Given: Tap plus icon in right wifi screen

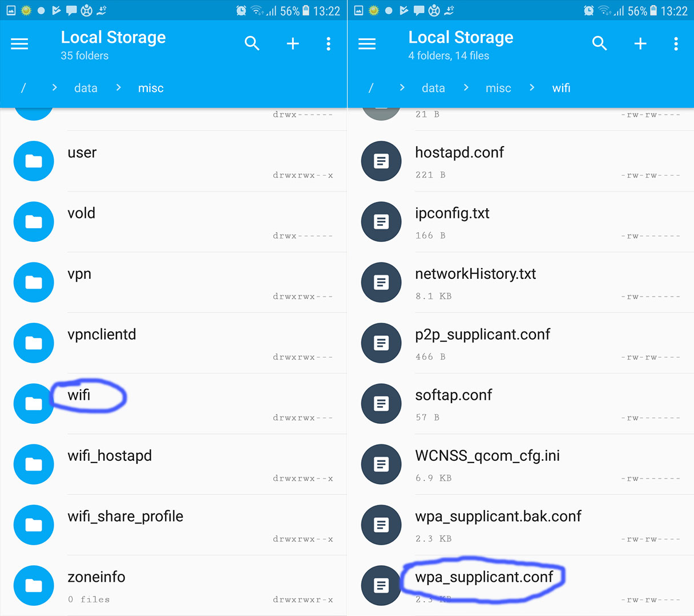Looking at the screenshot, I should [x=640, y=43].
